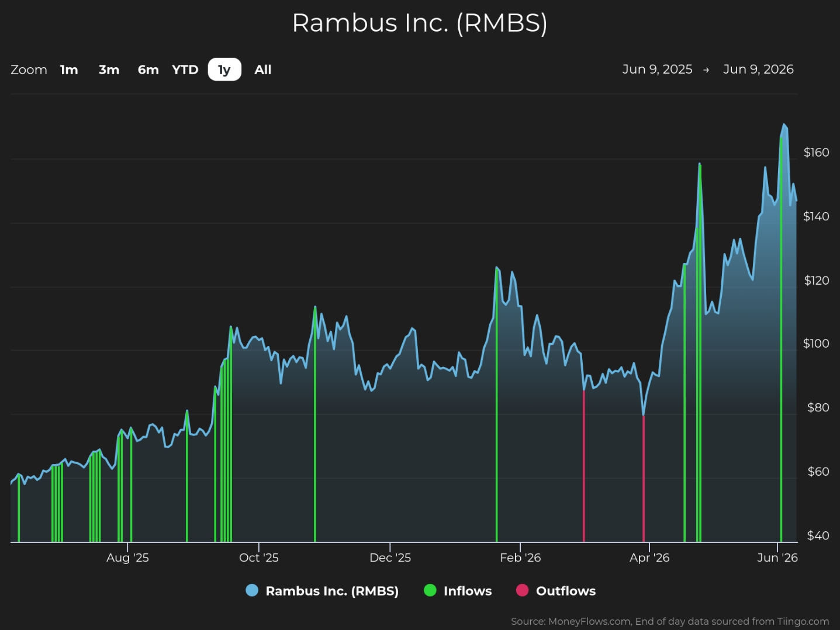Click the selected 1y zoom button
The height and width of the screenshot is (630, 840).
point(224,70)
